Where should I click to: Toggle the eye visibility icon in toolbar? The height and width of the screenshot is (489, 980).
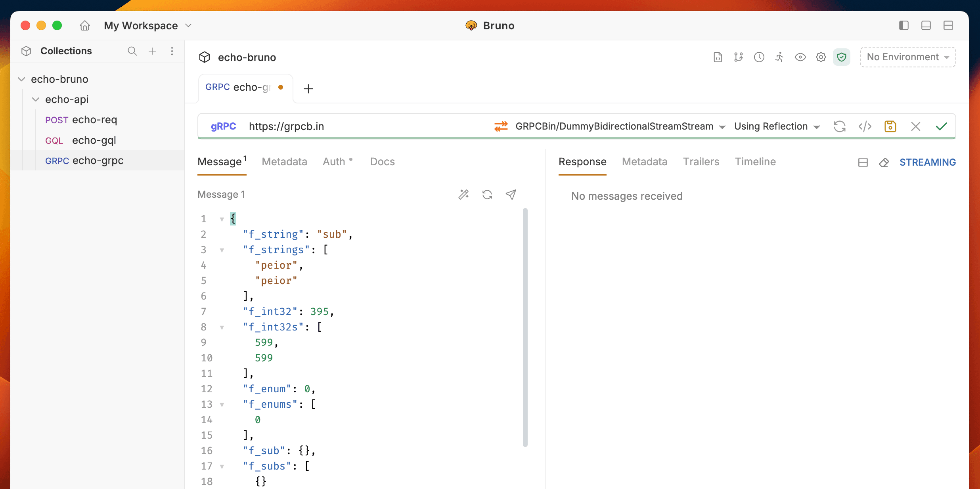click(x=800, y=57)
